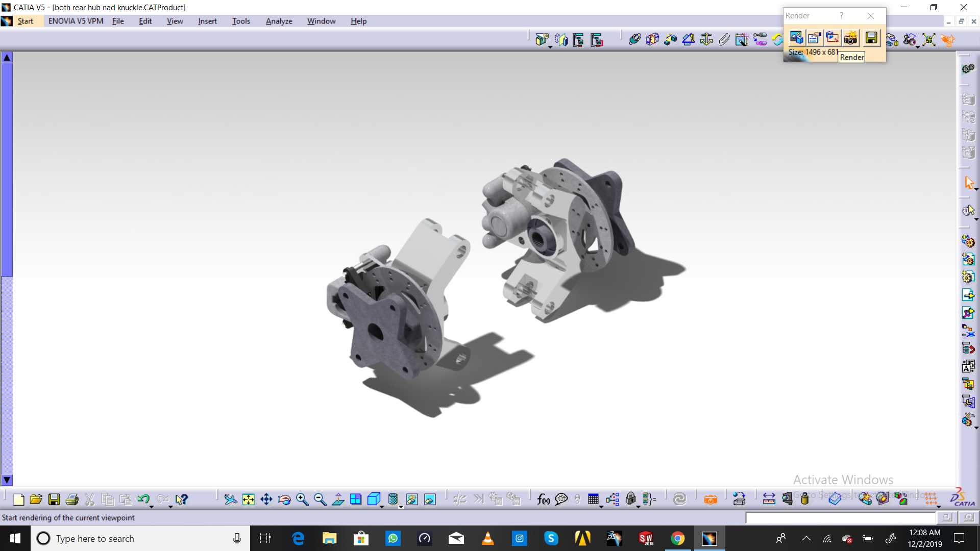The height and width of the screenshot is (551, 980).
Task: Select the Offset Constraint tool
Action: (670, 39)
